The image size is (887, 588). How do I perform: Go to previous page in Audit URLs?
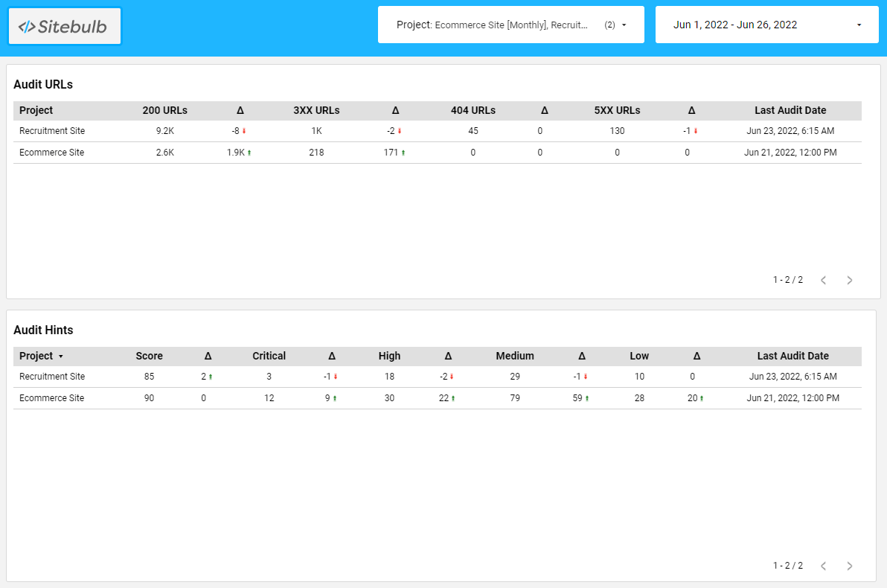(x=824, y=280)
